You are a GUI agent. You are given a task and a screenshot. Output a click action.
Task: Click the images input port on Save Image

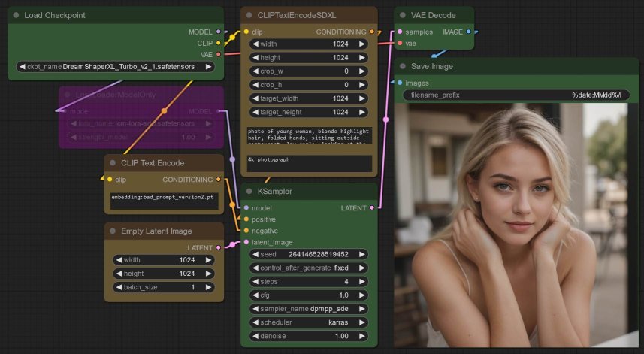click(400, 83)
